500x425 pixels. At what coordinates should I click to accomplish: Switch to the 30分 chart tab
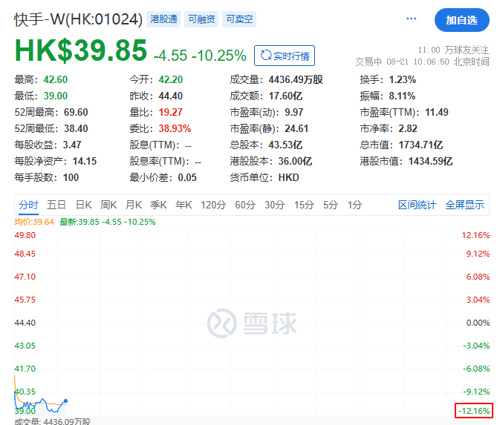274,205
